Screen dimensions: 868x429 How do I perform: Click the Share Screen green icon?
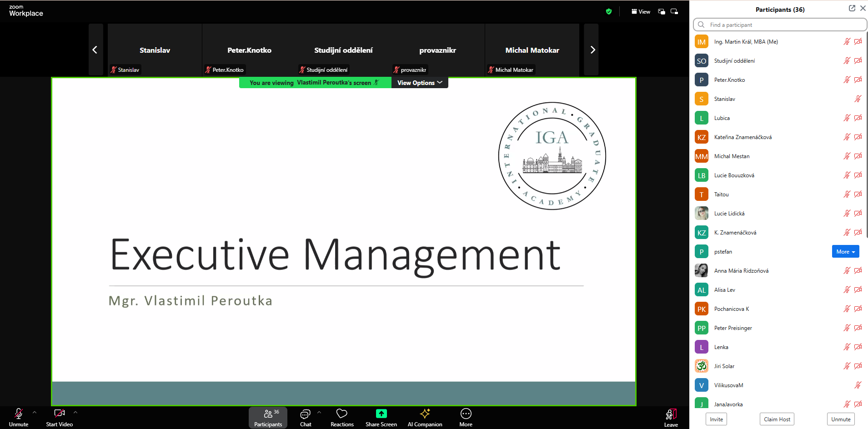pos(381,414)
